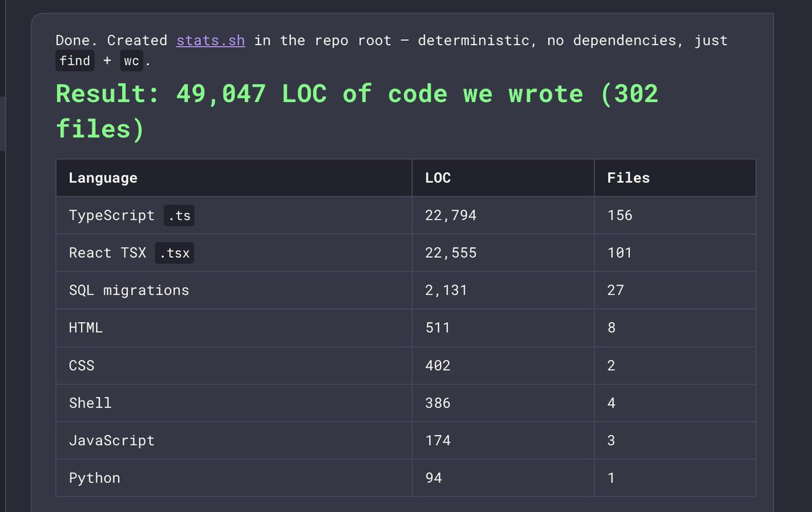Screen dimensions: 812x512
Task: Click the 22,794 LOC value
Action: tap(451, 216)
